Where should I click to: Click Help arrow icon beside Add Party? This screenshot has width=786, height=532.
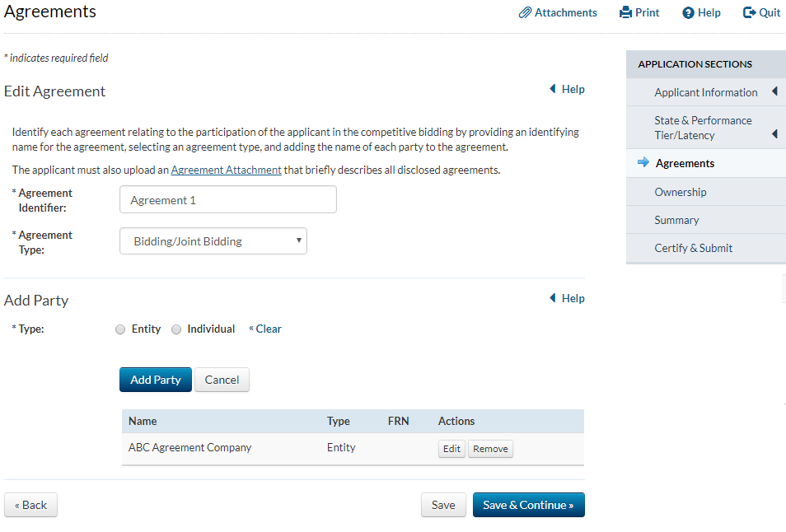click(553, 298)
